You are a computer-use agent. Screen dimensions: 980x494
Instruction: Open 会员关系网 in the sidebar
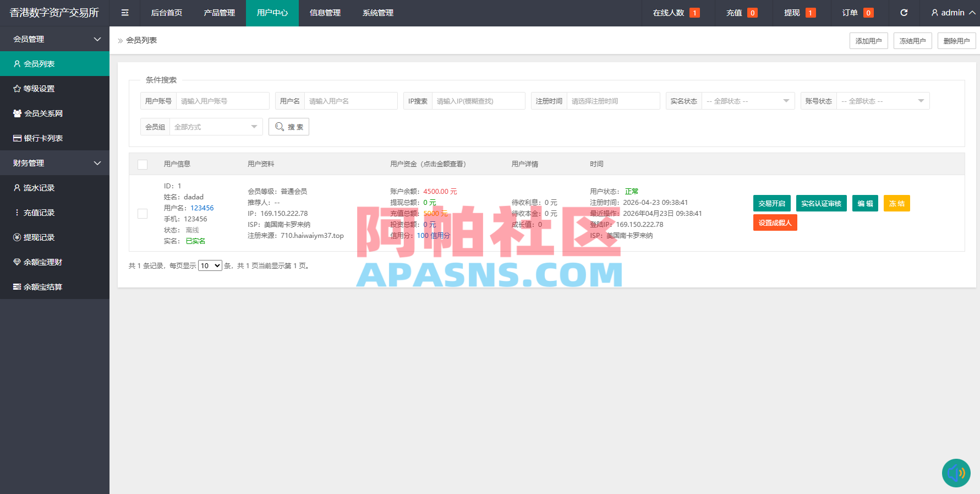[x=54, y=113]
